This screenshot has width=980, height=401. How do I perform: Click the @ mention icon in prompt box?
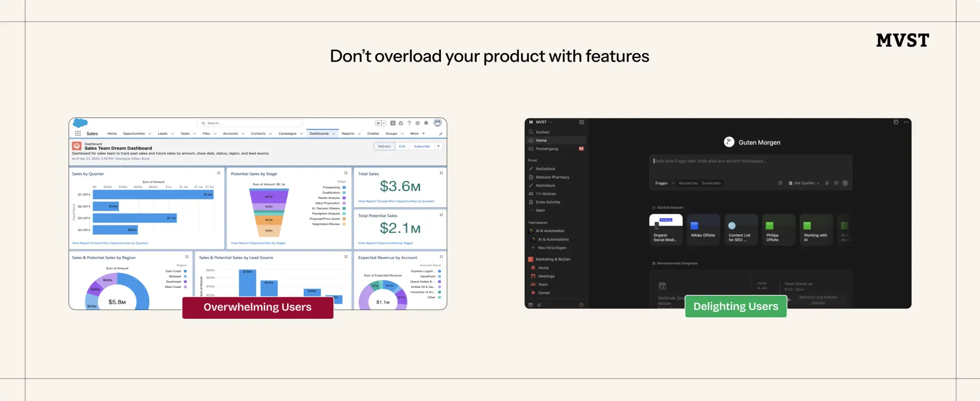pos(836,183)
